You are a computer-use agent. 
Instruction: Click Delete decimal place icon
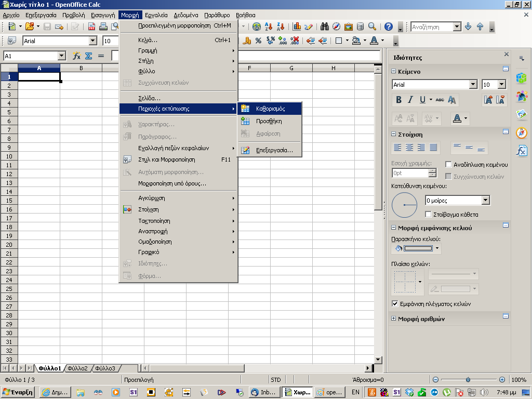click(x=295, y=41)
